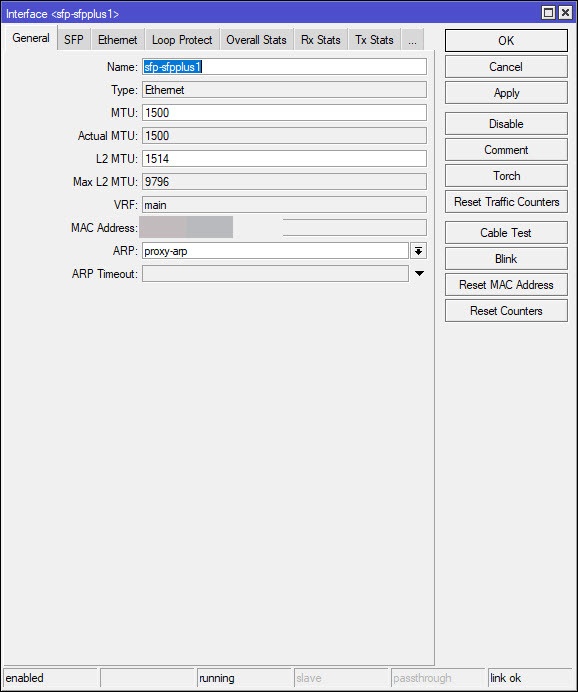
Task: Open the Ethernet tab
Action: (117, 40)
